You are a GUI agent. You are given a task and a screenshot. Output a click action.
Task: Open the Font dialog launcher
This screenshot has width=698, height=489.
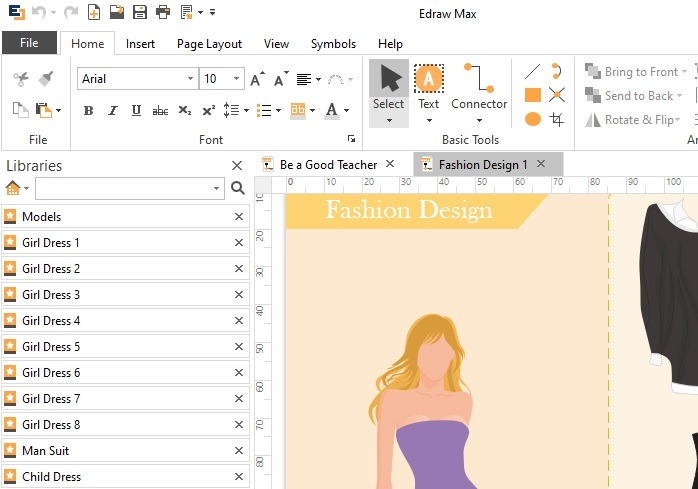351,139
